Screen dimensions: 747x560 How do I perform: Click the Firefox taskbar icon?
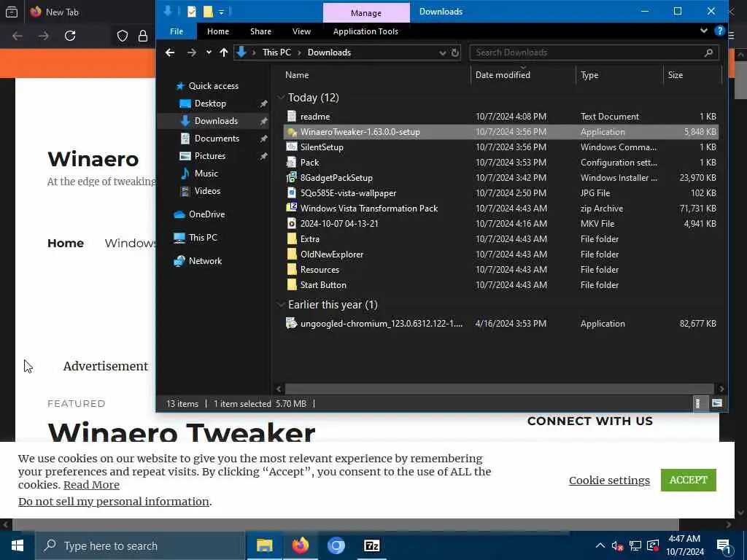click(300, 545)
